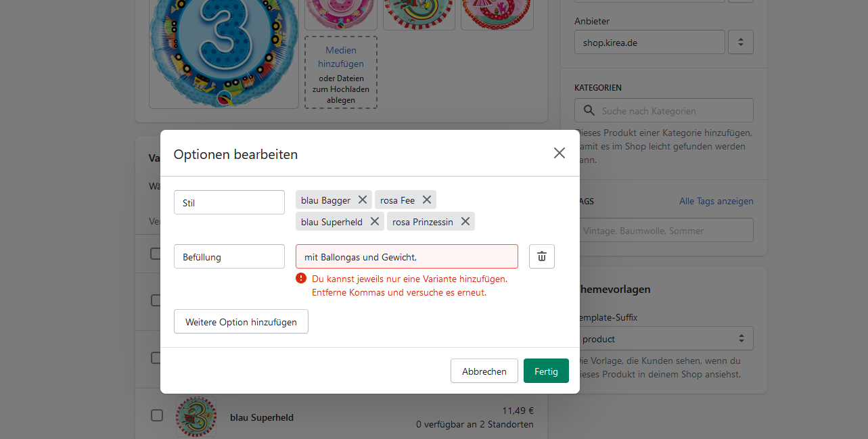
Task: Remove the rosa Prinzessin tag
Action: point(465,221)
